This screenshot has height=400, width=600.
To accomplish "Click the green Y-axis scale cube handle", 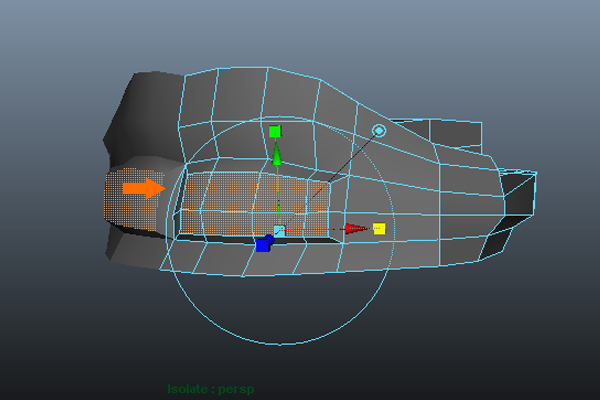I will tap(275, 131).
